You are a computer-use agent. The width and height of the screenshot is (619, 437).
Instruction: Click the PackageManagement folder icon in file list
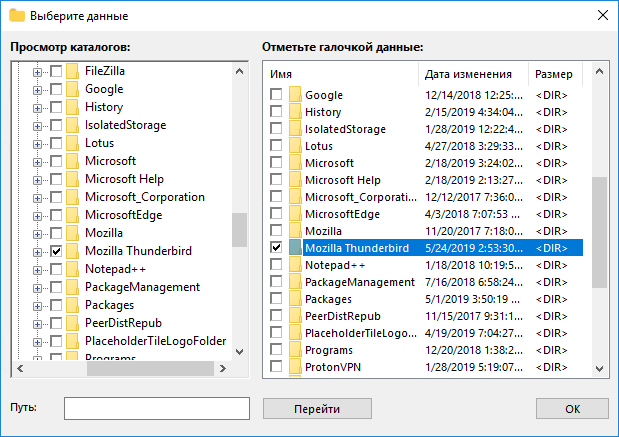(x=295, y=282)
